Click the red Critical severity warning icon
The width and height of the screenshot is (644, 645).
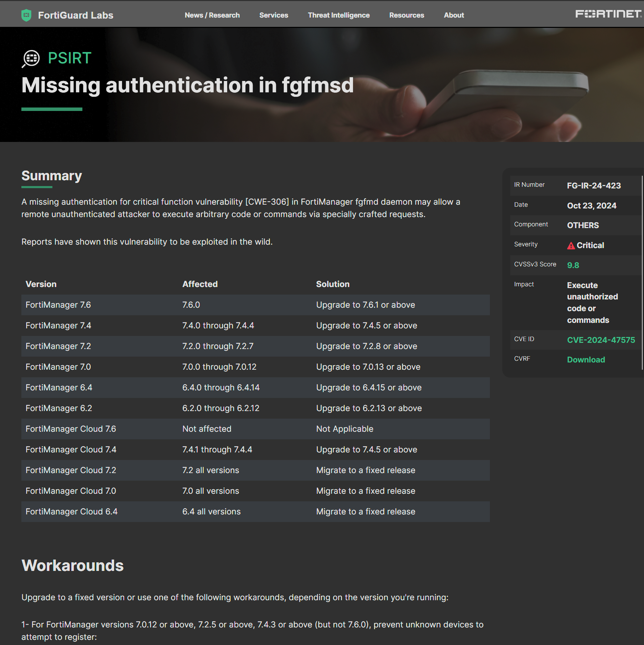[571, 245]
